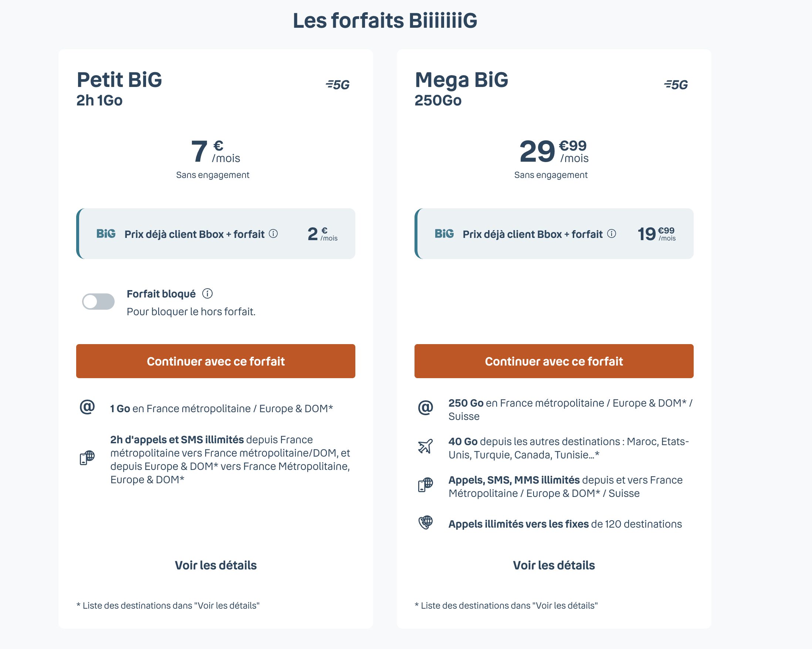Click Petit BiG phone-globe calls icon
Screen dimensions: 812x649
coord(87,458)
